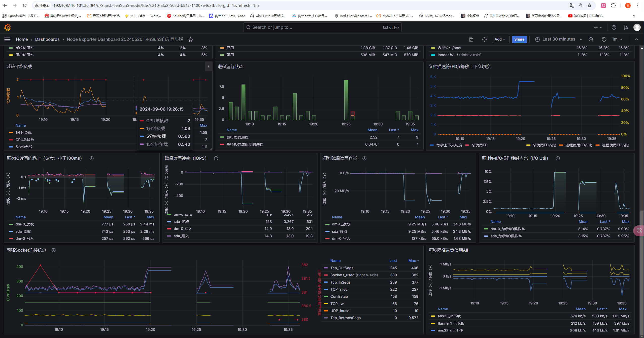
Task: Toggle 总使用FD legend series
Action: pos(479,145)
